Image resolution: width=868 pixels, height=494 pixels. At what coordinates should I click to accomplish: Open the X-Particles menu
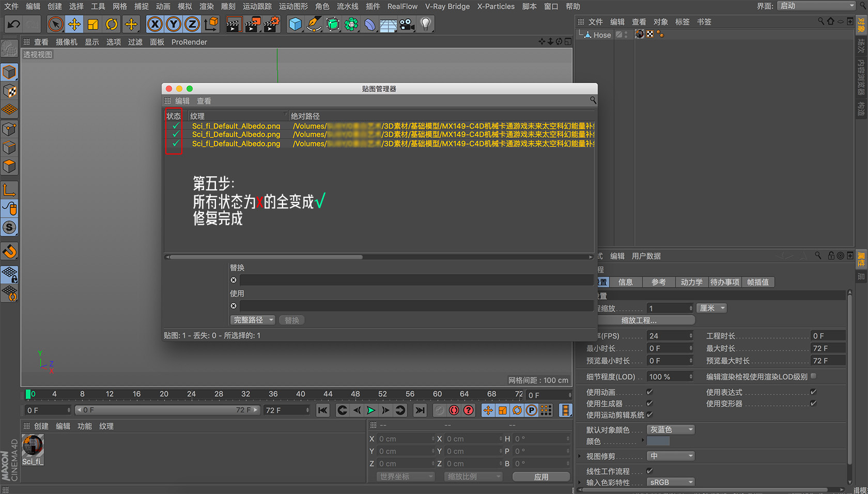point(495,6)
